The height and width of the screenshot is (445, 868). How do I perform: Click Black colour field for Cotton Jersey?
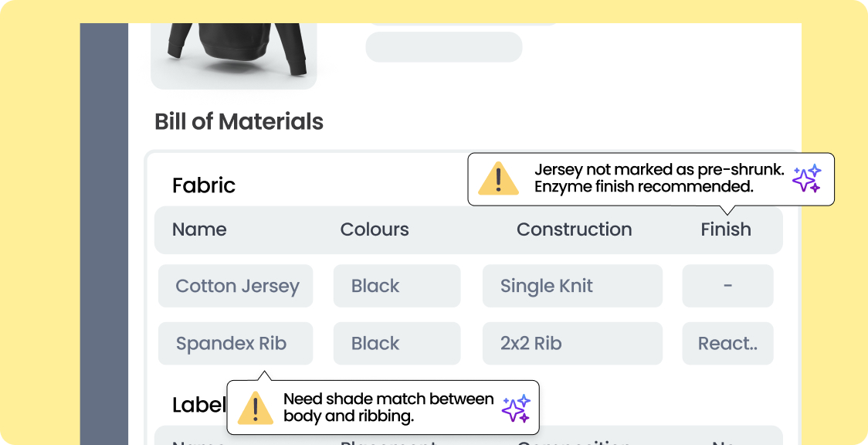pos(397,286)
